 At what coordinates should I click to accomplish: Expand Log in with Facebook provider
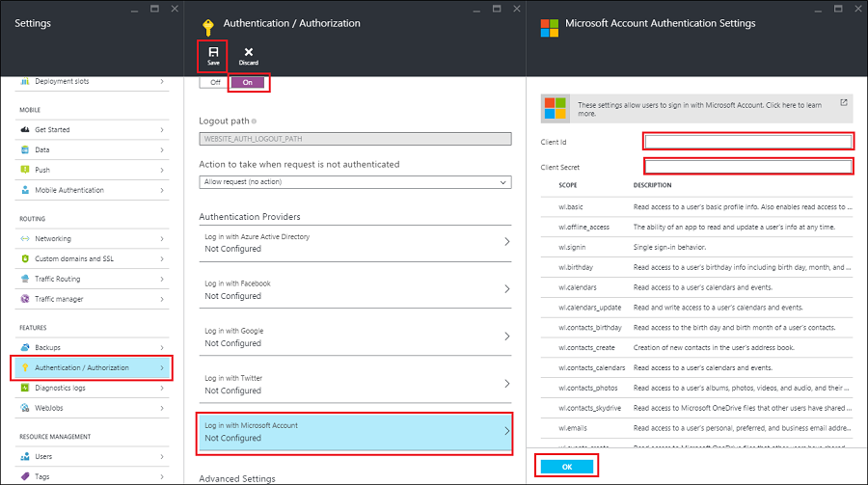(x=355, y=289)
